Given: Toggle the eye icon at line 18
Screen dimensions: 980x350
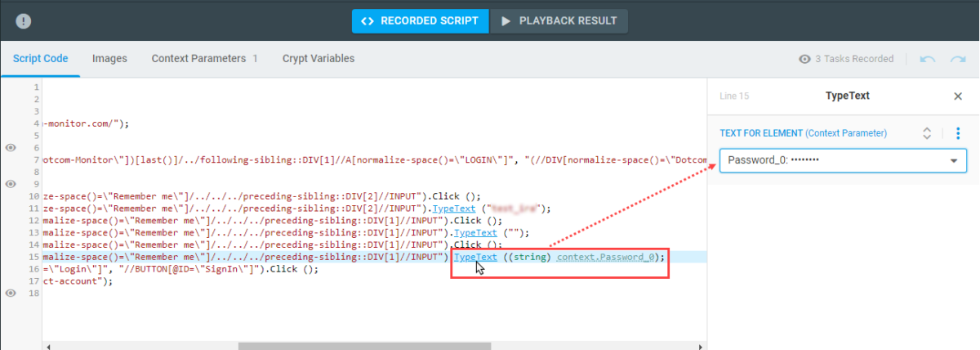Looking at the screenshot, I should point(11,293).
